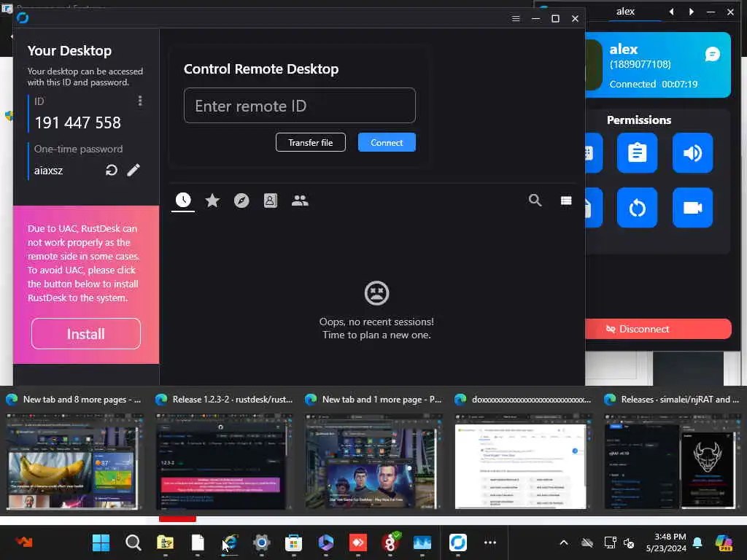Open File Explorer from taskbar
The height and width of the screenshot is (560, 747).
(166, 542)
